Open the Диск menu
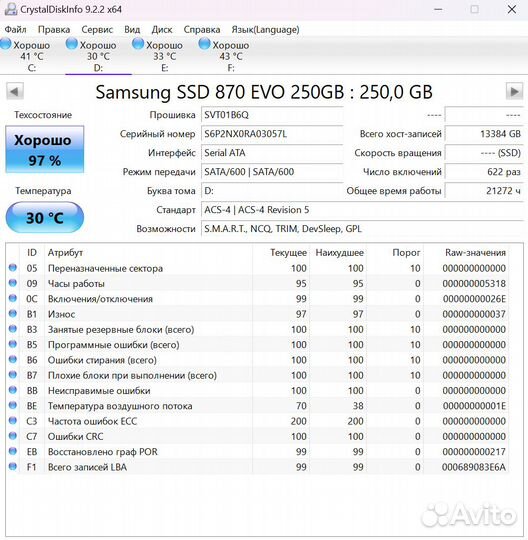 coord(162,30)
